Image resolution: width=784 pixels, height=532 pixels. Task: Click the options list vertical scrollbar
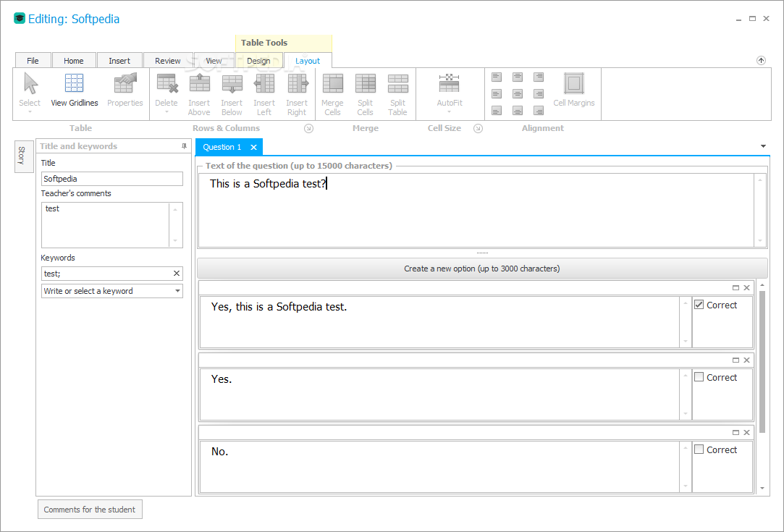[x=762, y=361]
